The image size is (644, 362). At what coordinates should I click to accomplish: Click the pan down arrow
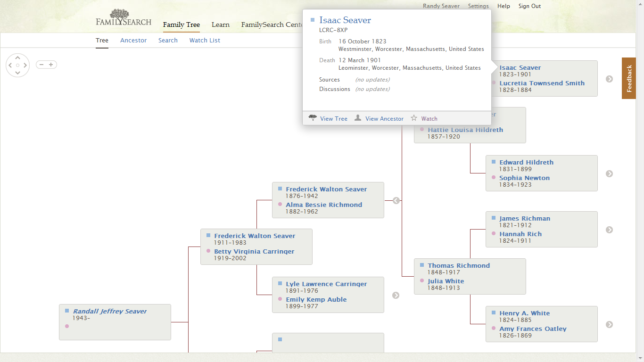[17, 72]
